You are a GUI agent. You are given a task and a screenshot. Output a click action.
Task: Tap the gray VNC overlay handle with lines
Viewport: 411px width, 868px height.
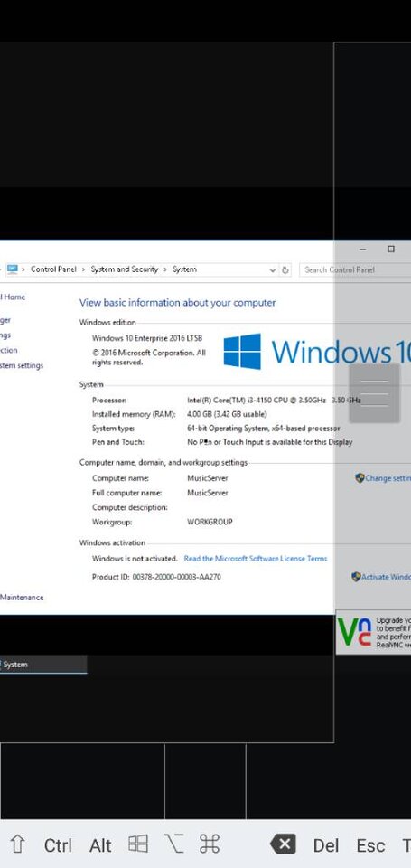pos(374,393)
